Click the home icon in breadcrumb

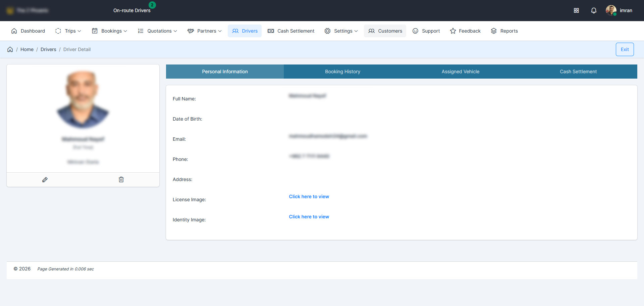click(10, 49)
